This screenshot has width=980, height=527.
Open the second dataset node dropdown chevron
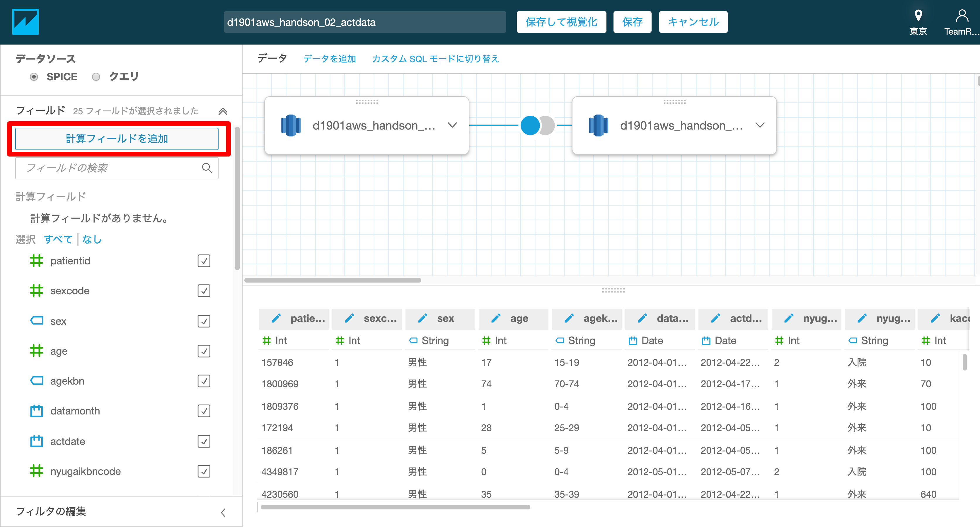(x=760, y=125)
